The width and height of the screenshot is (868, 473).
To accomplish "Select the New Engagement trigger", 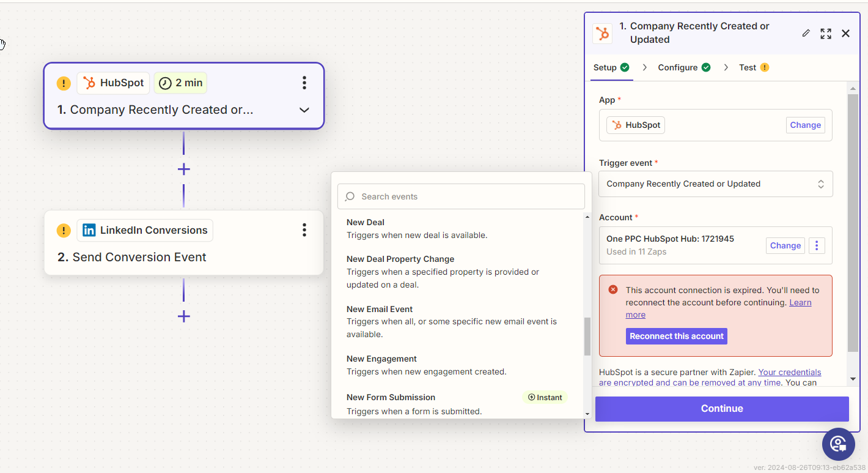I will (x=458, y=365).
